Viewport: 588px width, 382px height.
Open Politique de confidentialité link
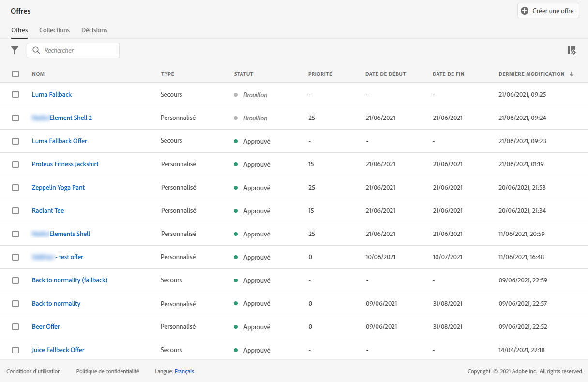click(x=107, y=371)
